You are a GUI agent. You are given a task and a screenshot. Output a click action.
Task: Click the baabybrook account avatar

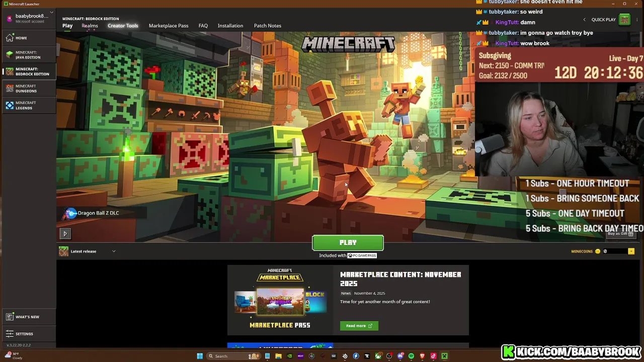click(9, 19)
